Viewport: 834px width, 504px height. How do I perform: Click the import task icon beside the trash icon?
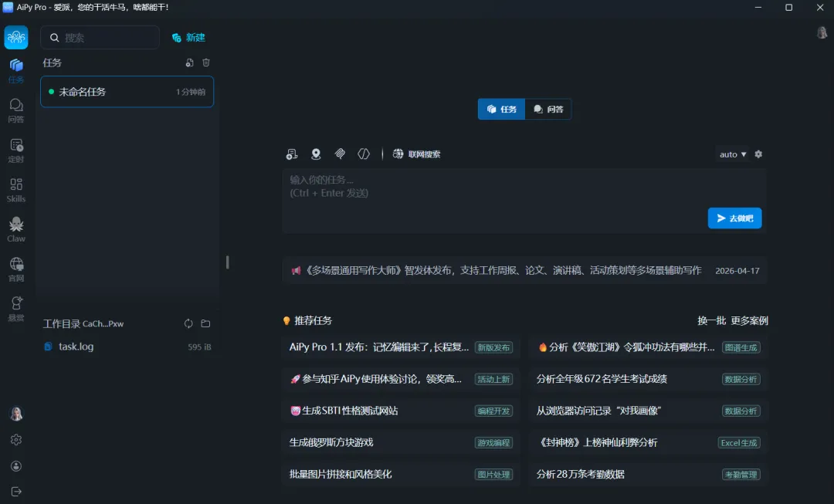(189, 63)
